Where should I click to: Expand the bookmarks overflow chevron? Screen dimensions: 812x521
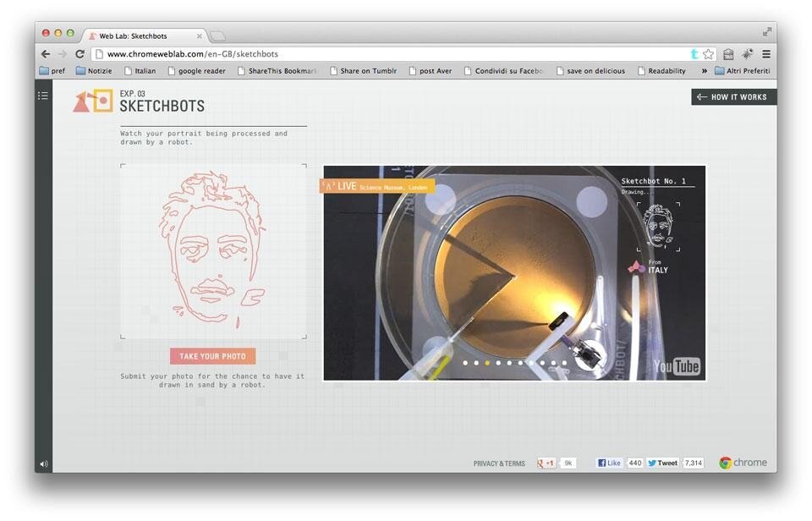click(x=704, y=71)
